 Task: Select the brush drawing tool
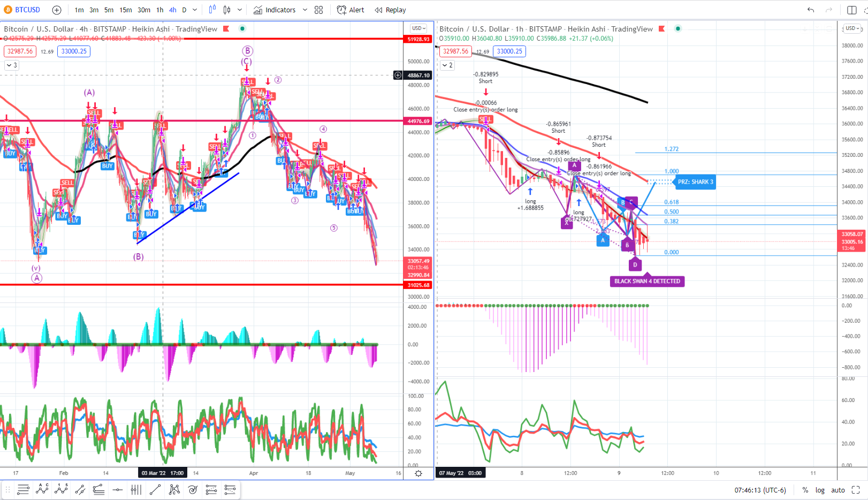tap(99, 489)
